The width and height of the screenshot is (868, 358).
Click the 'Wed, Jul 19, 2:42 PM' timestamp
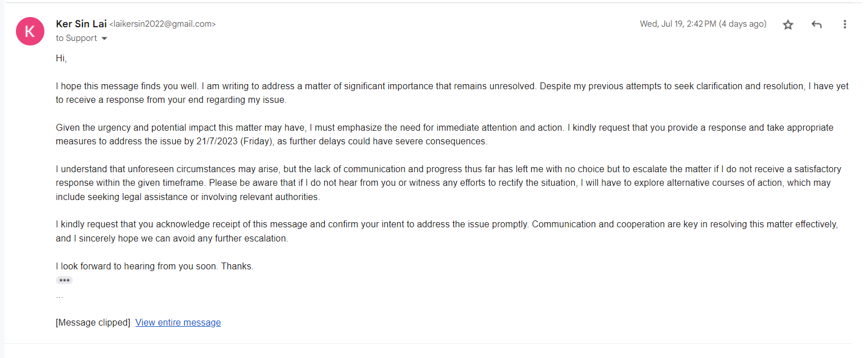pos(677,24)
